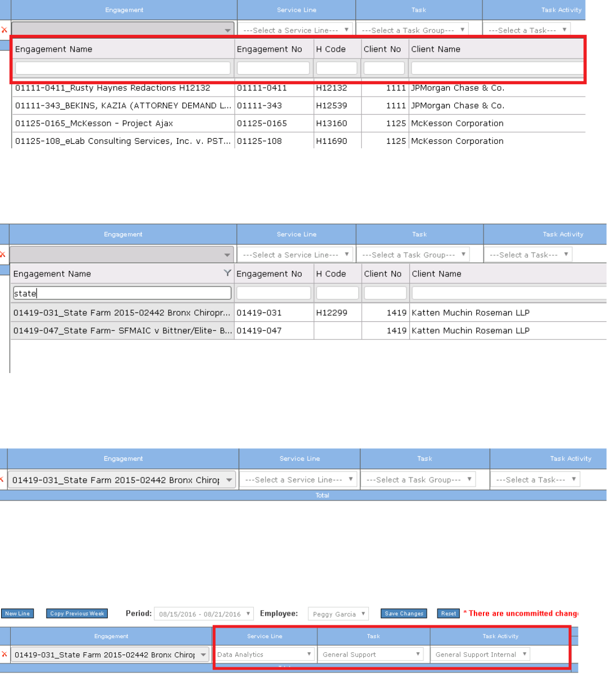
Task: Open the Period date range dropdown
Action: pyautogui.click(x=204, y=613)
